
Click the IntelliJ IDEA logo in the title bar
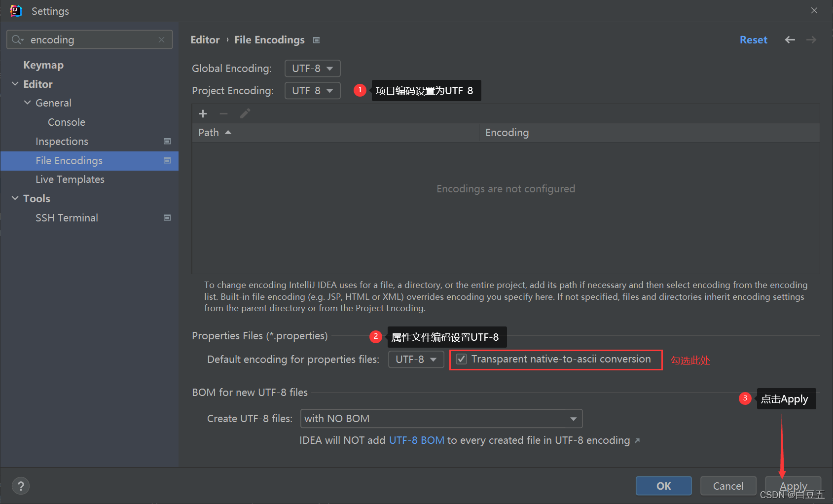point(16,11)
